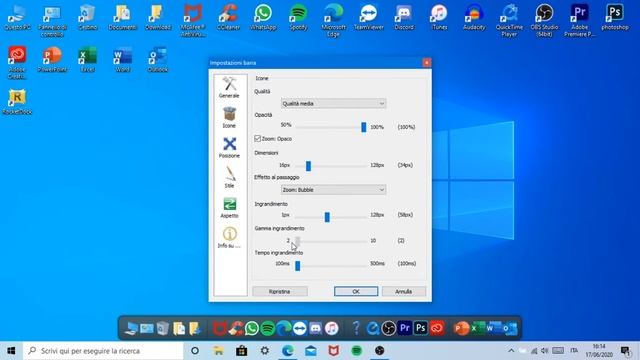This screenshot has height=360, width=640.
Task: Open the Stile section
Action: (229, 177)
